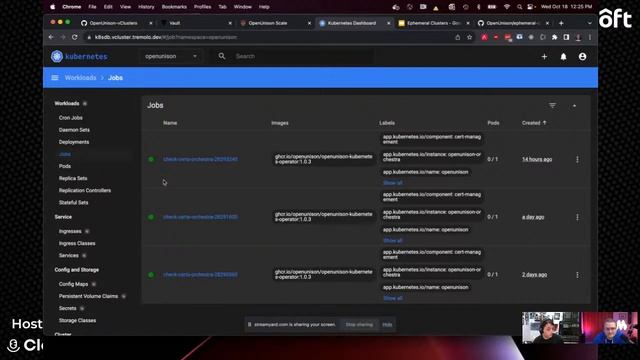Open job created a day ago by name
The width and height of the screenshot is (640, 360).
click(x=200, y=217)
